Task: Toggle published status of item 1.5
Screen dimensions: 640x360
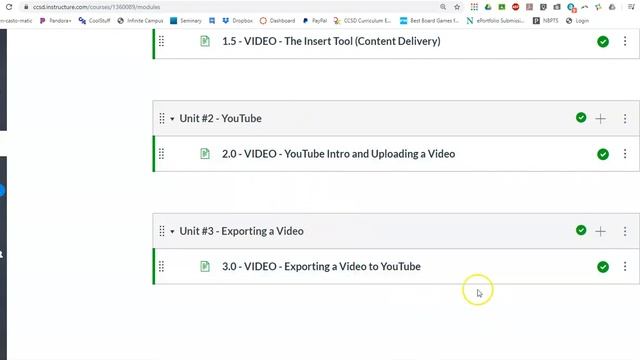Action: [x=603, y=42]
